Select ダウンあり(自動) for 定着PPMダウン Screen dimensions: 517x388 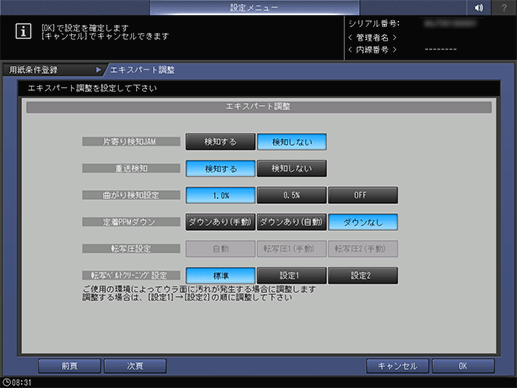[x=292, y=222]
